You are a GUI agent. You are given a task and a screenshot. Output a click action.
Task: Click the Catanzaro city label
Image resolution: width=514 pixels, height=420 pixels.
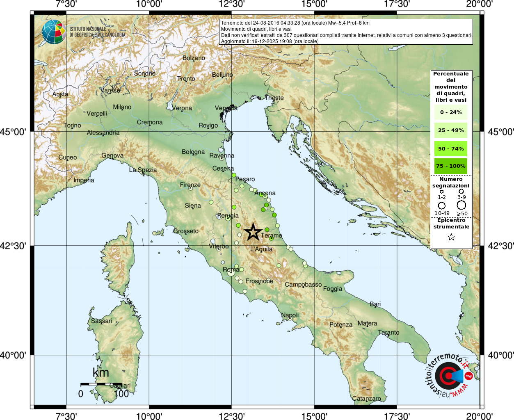[x=366, y=398]
